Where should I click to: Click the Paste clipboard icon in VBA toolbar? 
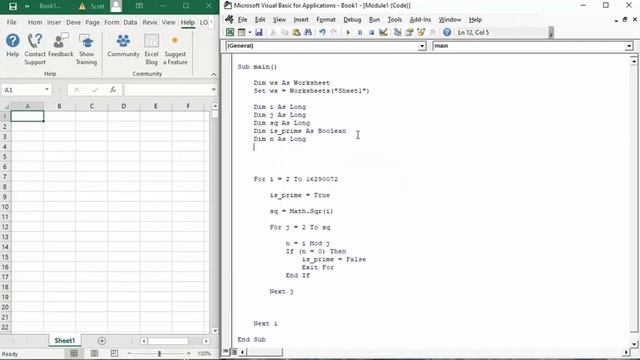(x=296, y=32)
